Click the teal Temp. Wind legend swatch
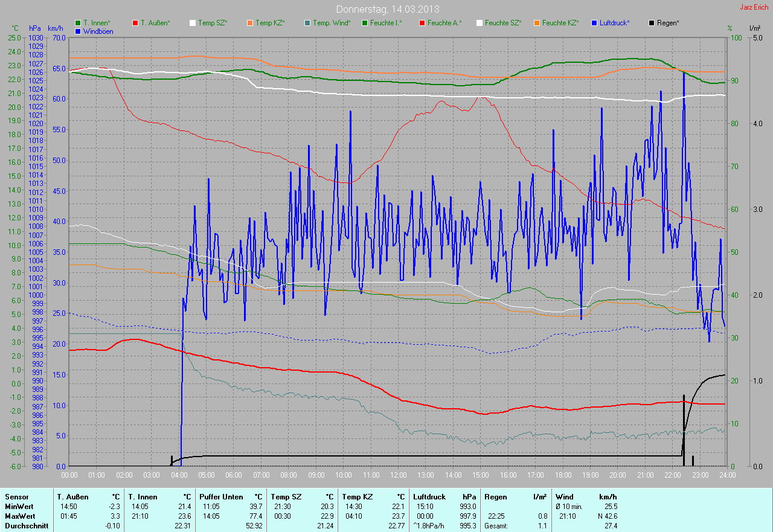This screenshot has width=773, height=532. coord(307,23)
